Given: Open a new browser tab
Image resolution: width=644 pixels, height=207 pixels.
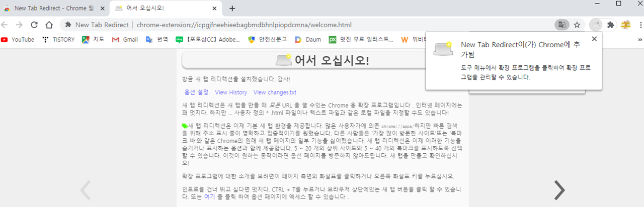Looking at the screenshot, I should point(232,8).
